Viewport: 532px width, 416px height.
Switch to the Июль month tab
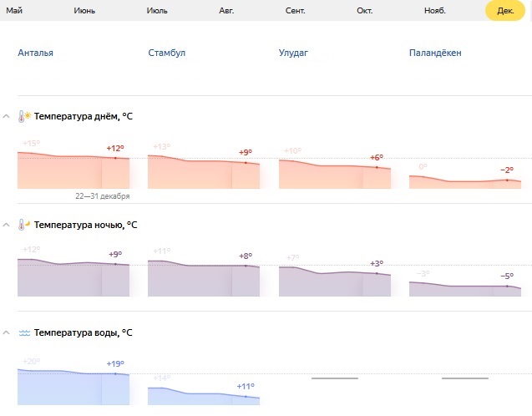pos(157,11)
